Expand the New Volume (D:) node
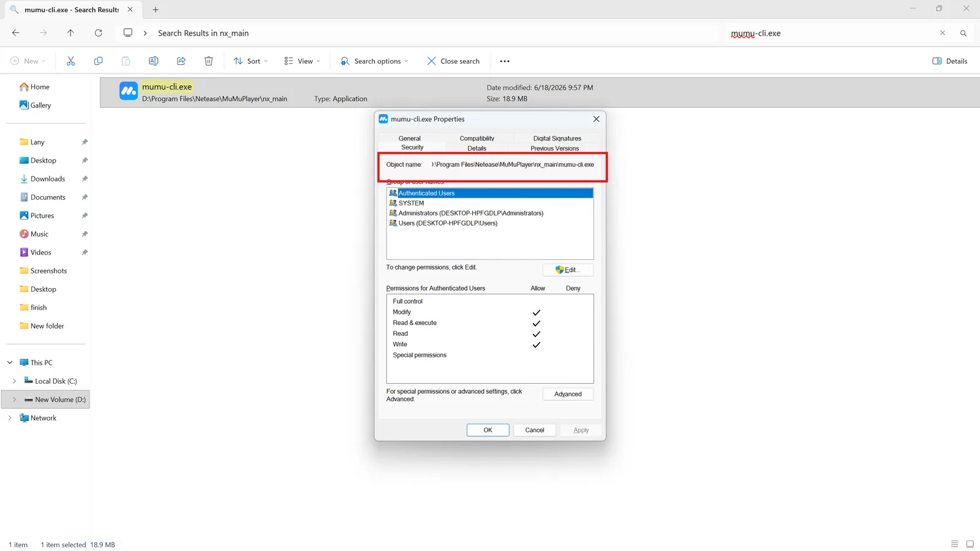The width and height of the screenshot is (980, 551). pos(14,400)
